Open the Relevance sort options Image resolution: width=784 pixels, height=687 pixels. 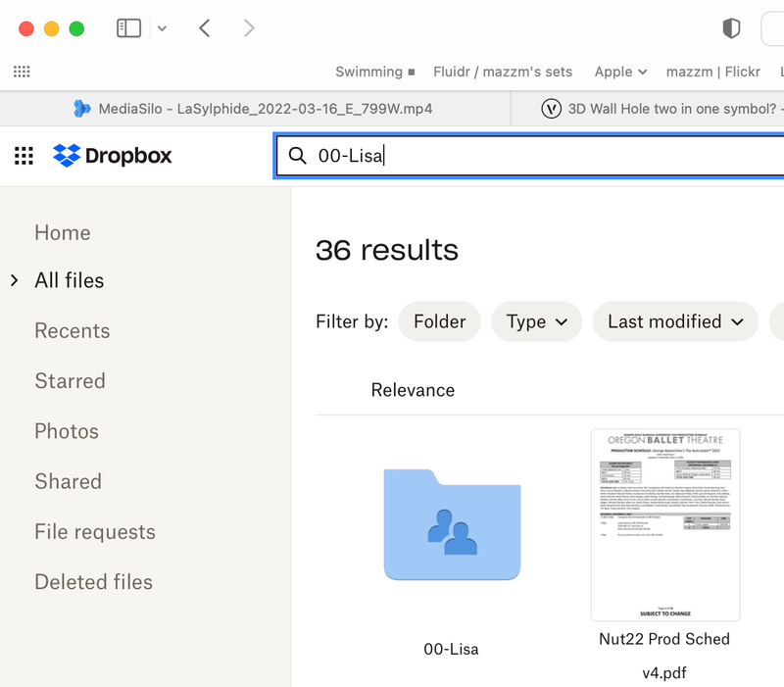pyautogui.click(x=413, y=390)
